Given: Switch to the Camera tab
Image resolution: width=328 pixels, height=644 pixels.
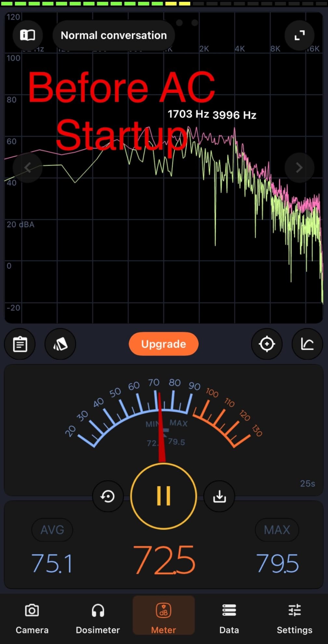Looking at the screenshot, I should tap(32, 618).
